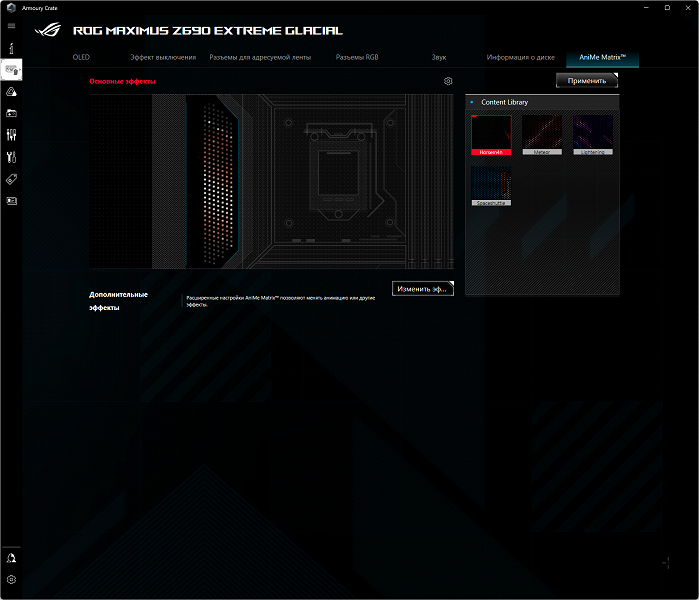Open the Разъемы RGB tab
The width and height of the screenshot is (699, 600).
[x=357, y=57]
